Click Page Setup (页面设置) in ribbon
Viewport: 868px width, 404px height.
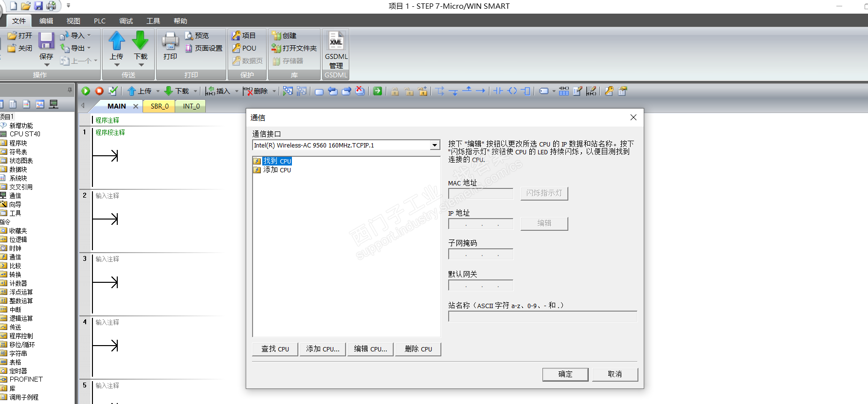pyautogui.click(x=203, y=48)
